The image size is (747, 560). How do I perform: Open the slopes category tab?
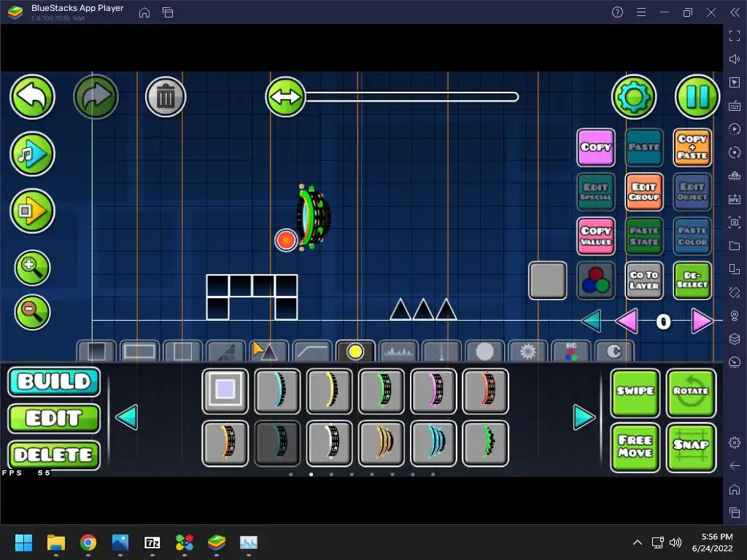coord(226,351)
